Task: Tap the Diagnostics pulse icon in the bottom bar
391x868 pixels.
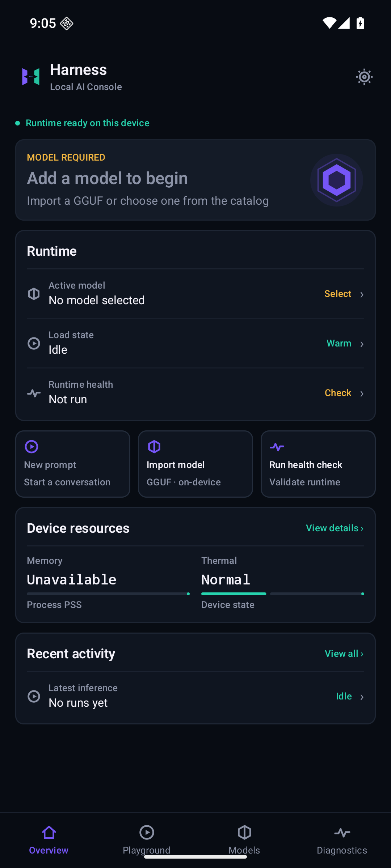Action: 342,833
